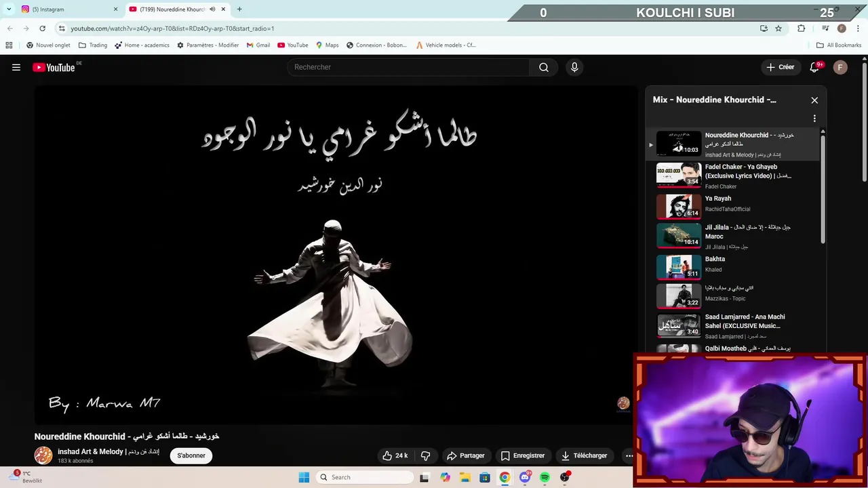Viewport: 868px width, 488px height.
Task: Close the Mix playlist panel
Action: (x=814, y=100)
